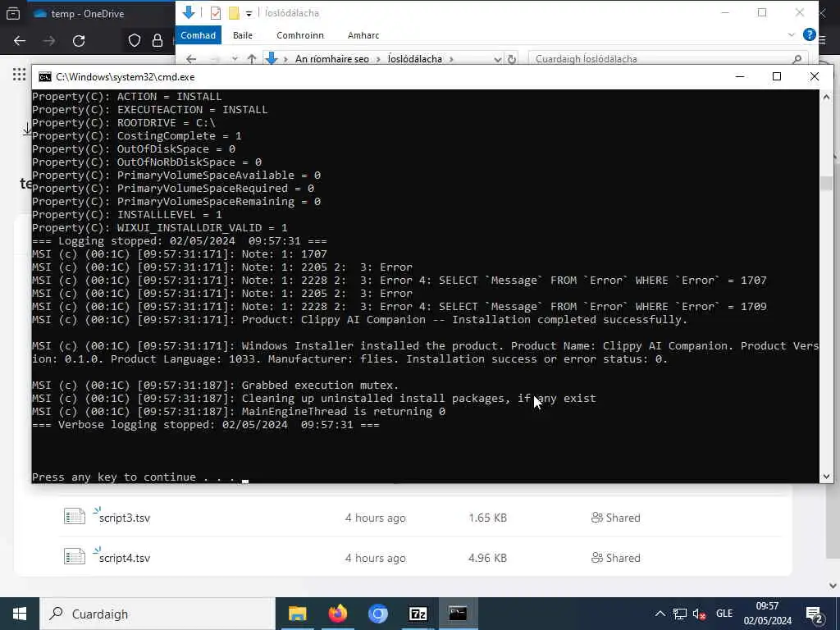Click the Properties checkmark icon in the Explorer title bar

click(216, 13)
